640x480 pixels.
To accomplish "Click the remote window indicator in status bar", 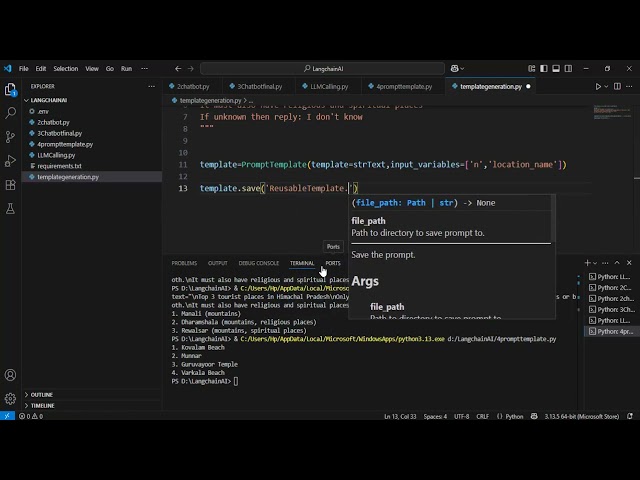I will [7, 416].
